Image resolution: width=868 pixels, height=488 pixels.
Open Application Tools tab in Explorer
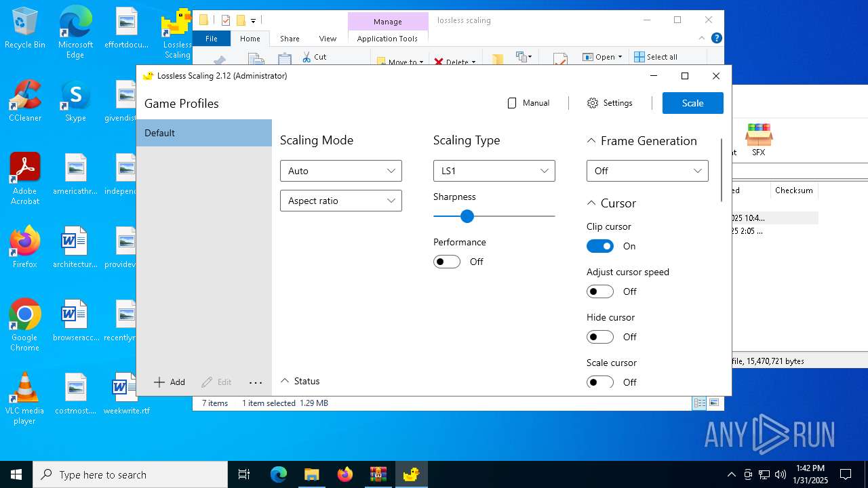387,39
